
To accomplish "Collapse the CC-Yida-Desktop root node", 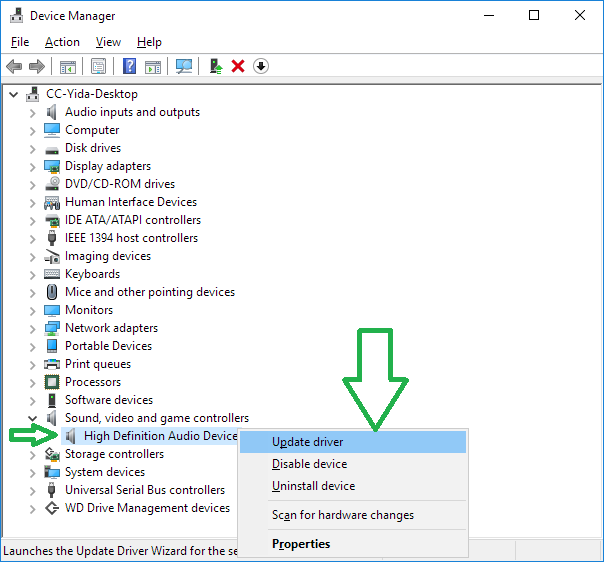I will (x=14, y=94).
